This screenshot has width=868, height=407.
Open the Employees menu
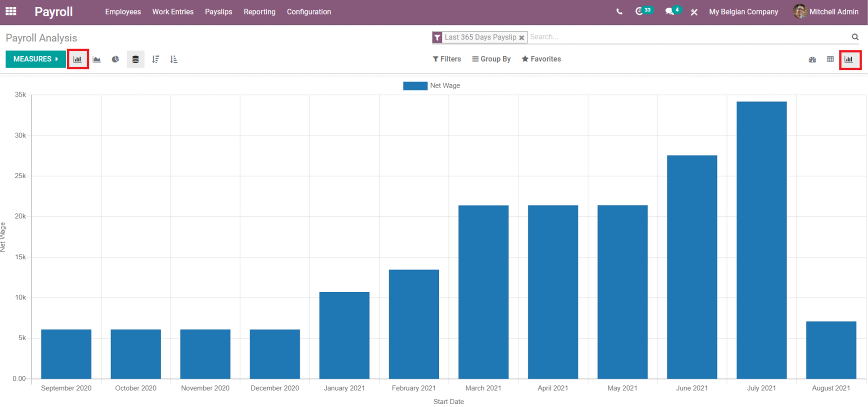coord(123,12)
